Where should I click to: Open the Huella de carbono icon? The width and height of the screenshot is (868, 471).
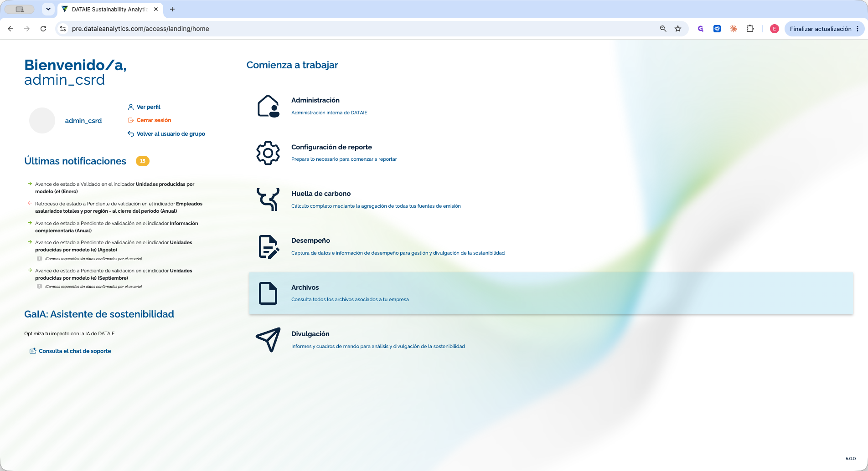click(x=268, y=200)
